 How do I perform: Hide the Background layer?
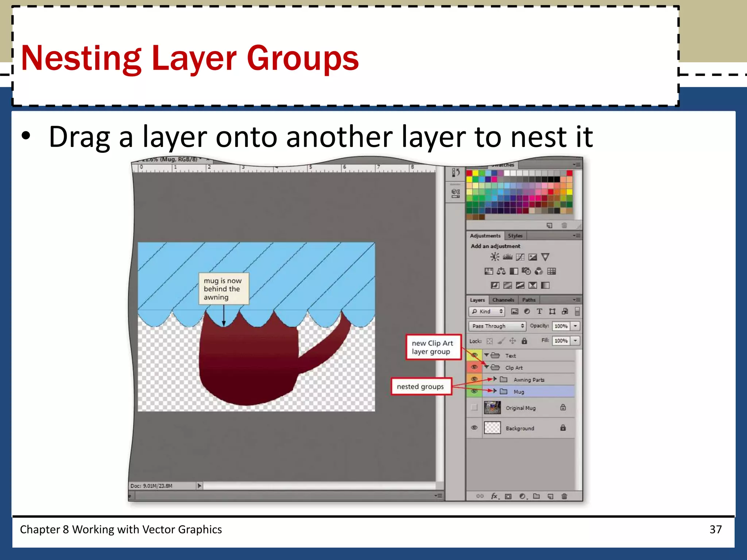click(474, 428)
